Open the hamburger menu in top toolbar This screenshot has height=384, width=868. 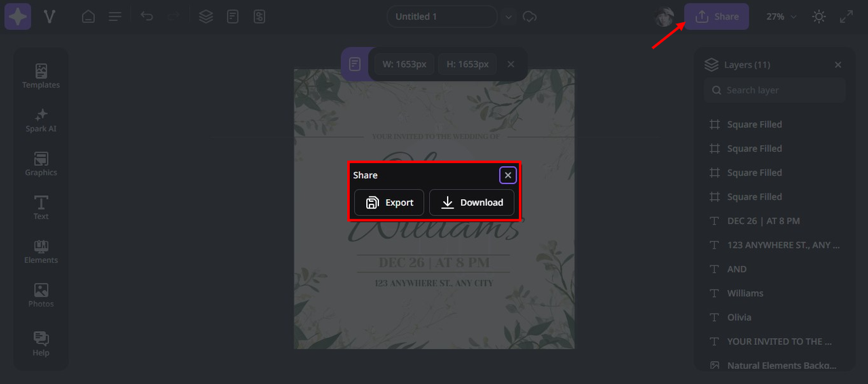(x=115, y=16)
